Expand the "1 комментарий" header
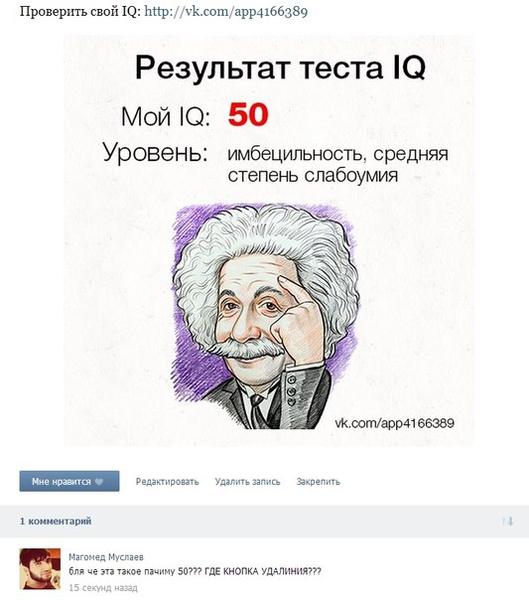 click(56, 521)
